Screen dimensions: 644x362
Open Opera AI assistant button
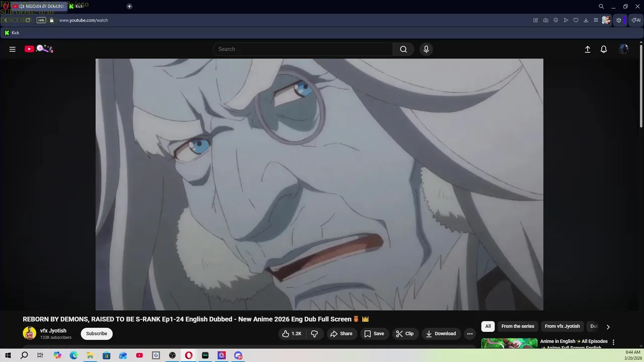click(636, 20)
